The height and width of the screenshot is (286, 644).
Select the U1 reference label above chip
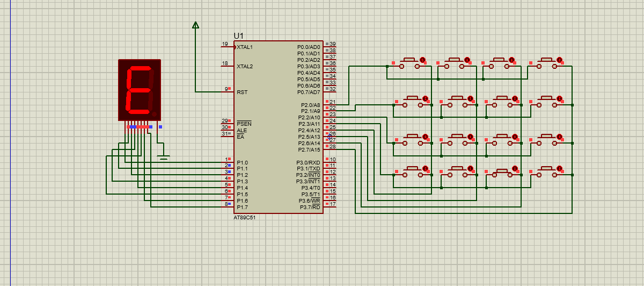click(239, 35)
